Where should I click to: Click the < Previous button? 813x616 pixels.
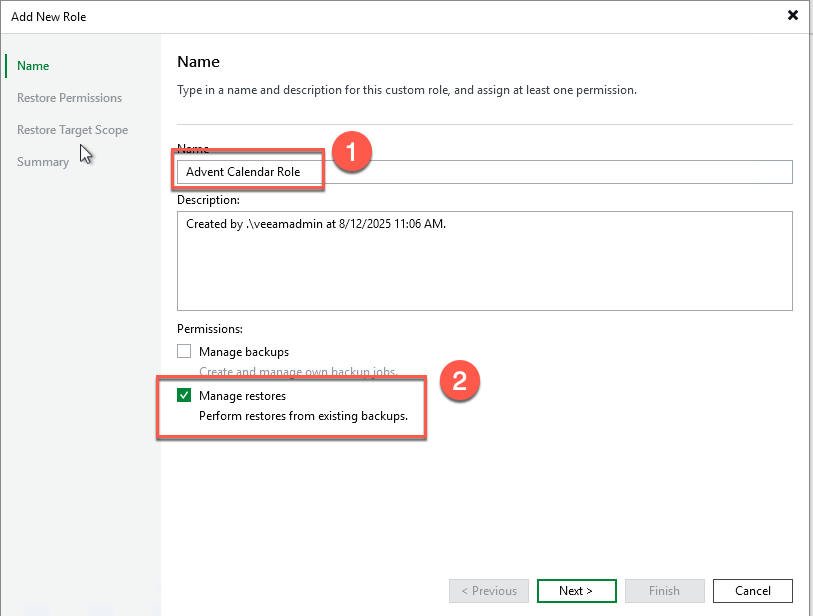pyautogui.click(x=488, y=591)
